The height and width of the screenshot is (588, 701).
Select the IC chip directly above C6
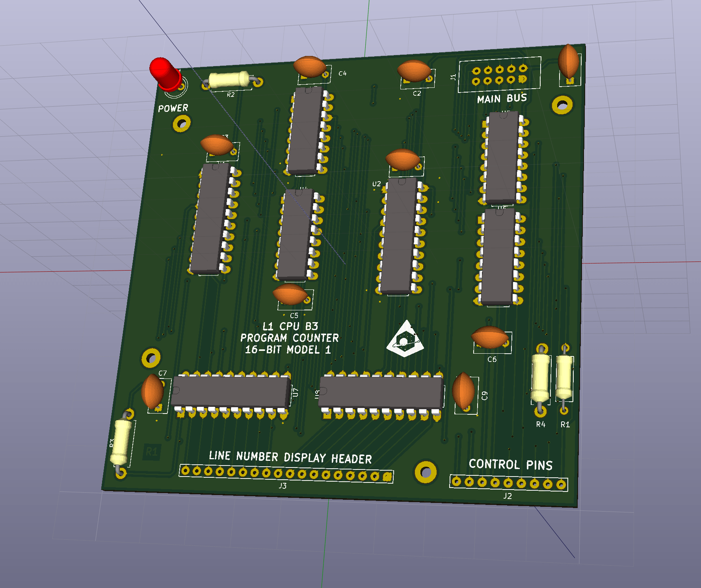coord(500,257)
